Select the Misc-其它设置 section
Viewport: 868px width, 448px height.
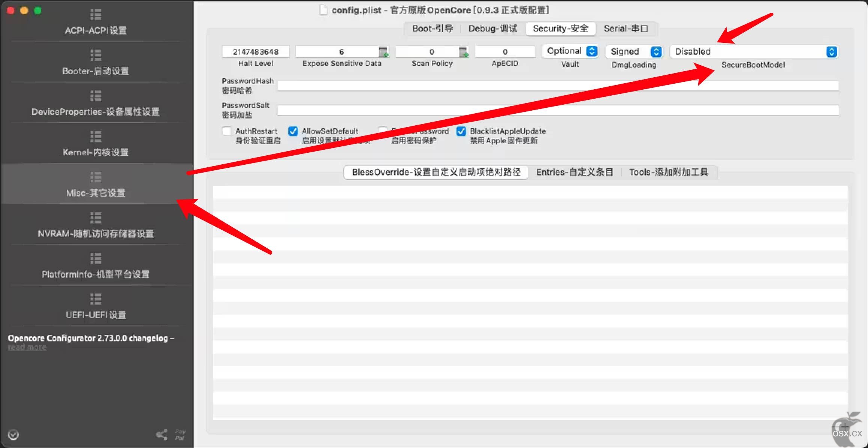pyautogui.click(x=96, y=184)
